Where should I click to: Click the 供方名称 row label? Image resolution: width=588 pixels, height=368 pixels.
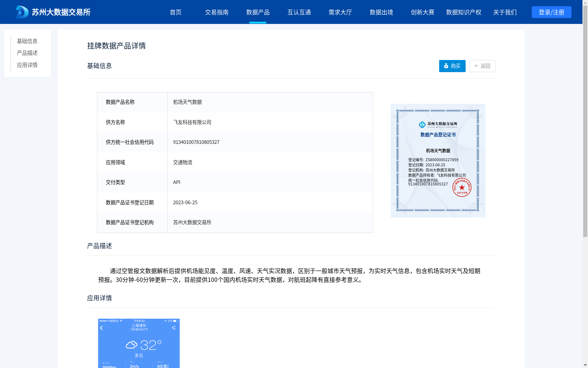pos(115,122)
